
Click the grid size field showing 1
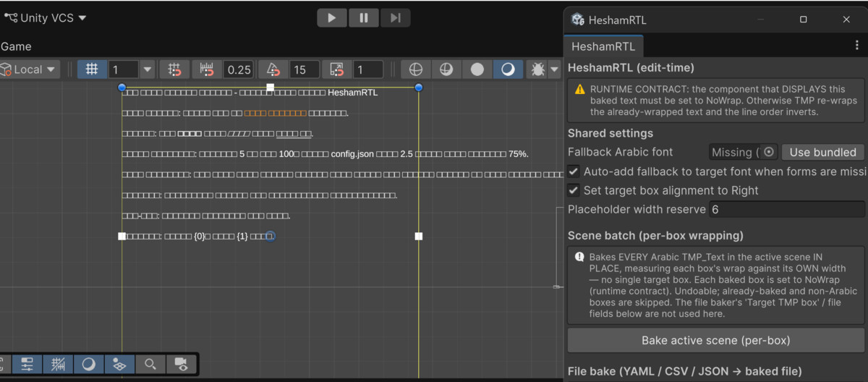coord(124,69)
